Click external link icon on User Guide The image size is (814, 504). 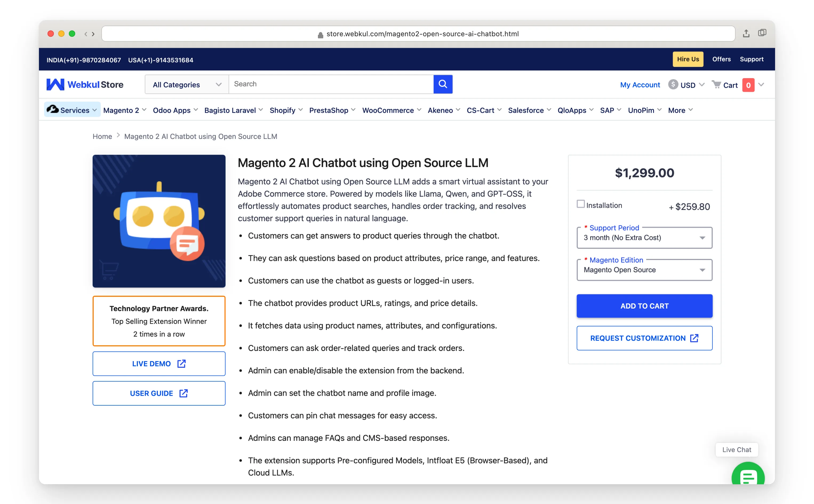click(183, 393)
